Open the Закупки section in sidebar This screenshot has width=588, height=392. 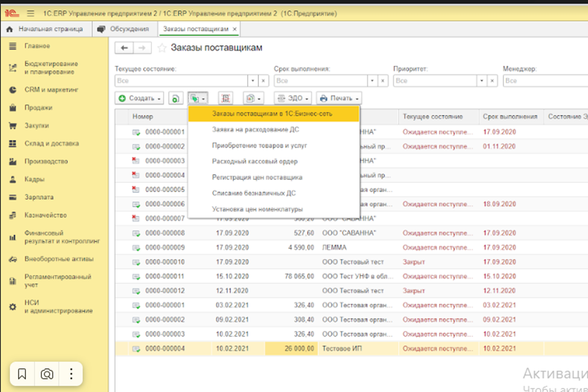[37, 125]
